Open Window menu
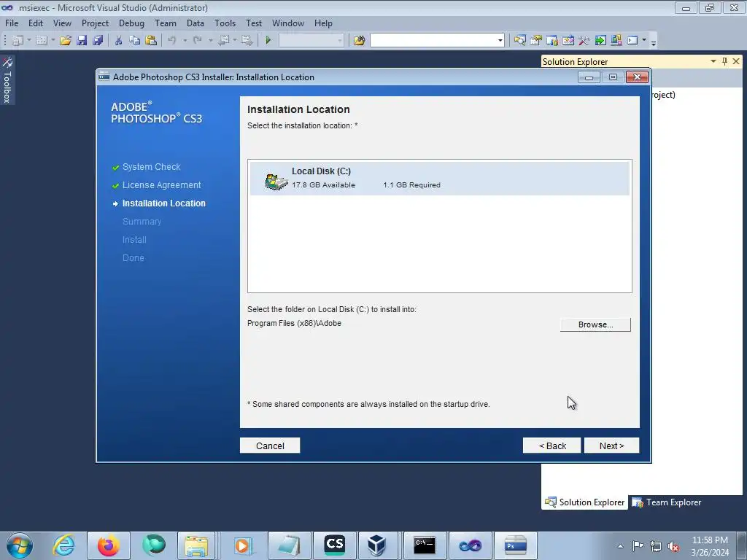Image resolution: width=747 pixels, height=560 pixels. 287,23
